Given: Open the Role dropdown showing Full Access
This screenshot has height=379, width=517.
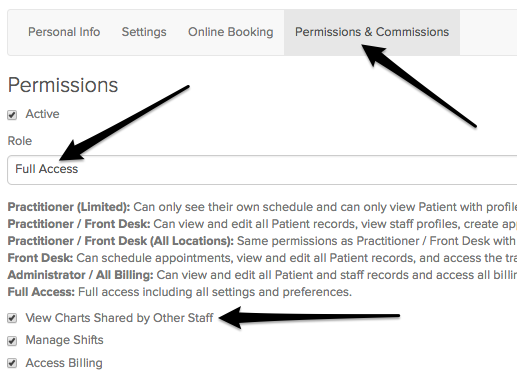Looking at the screenshot, I should click(x=262, y=169).
